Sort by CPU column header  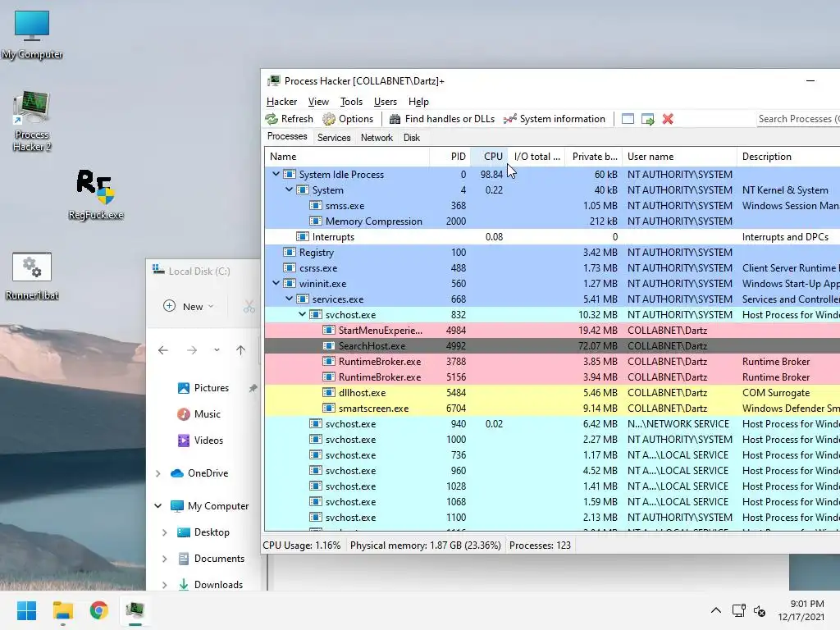click(x=489, y=157)
